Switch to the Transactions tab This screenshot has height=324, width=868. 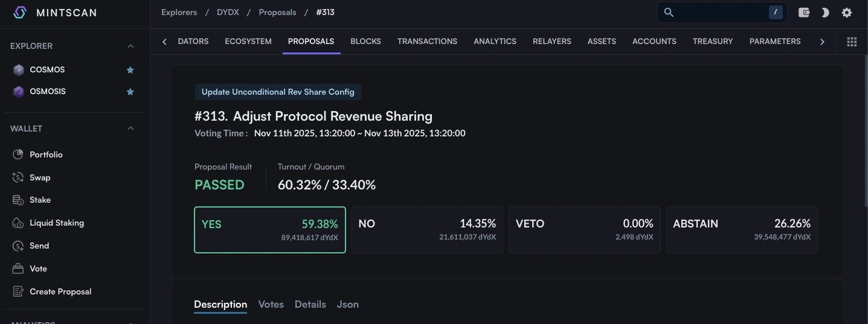(x=427, y=42)
